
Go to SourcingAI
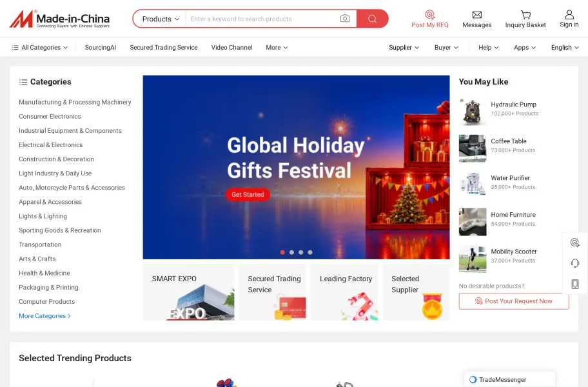[x=100, y=47]
